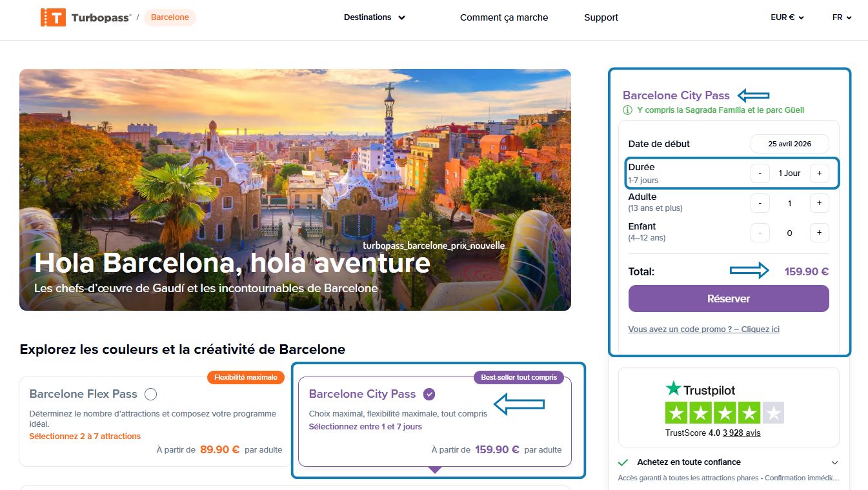Open the Support menu item

pos(601,17)
